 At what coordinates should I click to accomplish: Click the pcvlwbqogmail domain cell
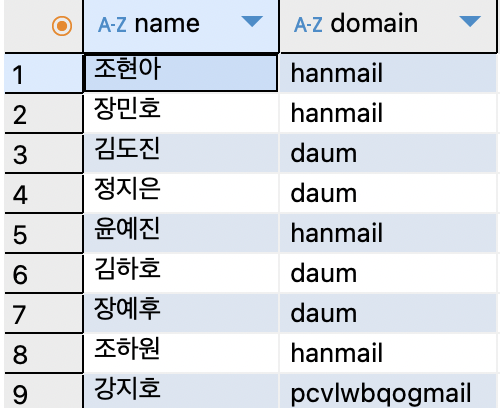[x=388, y=391]
